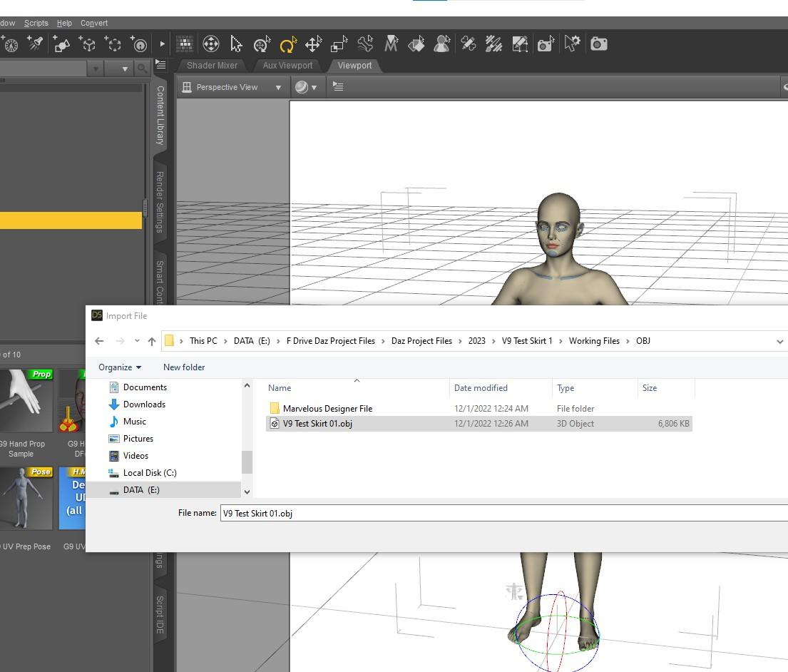Click the New folder button

click(184, 367)
